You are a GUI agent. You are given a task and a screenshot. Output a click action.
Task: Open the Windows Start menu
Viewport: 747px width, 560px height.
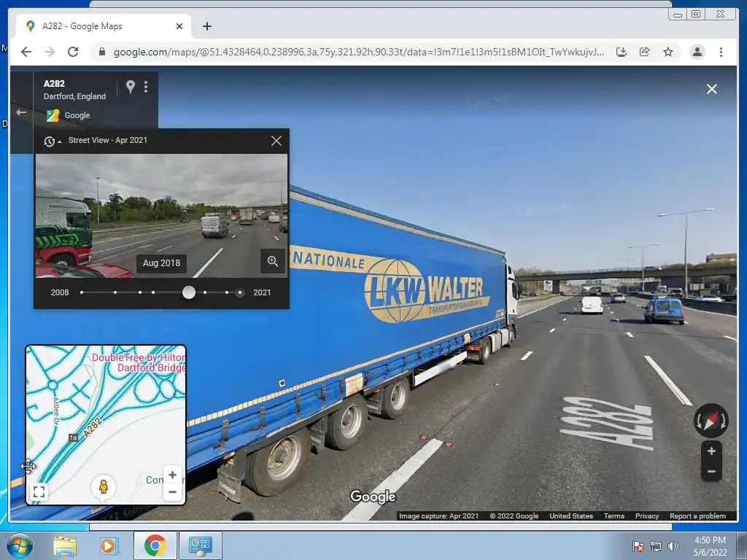(19, 545)
